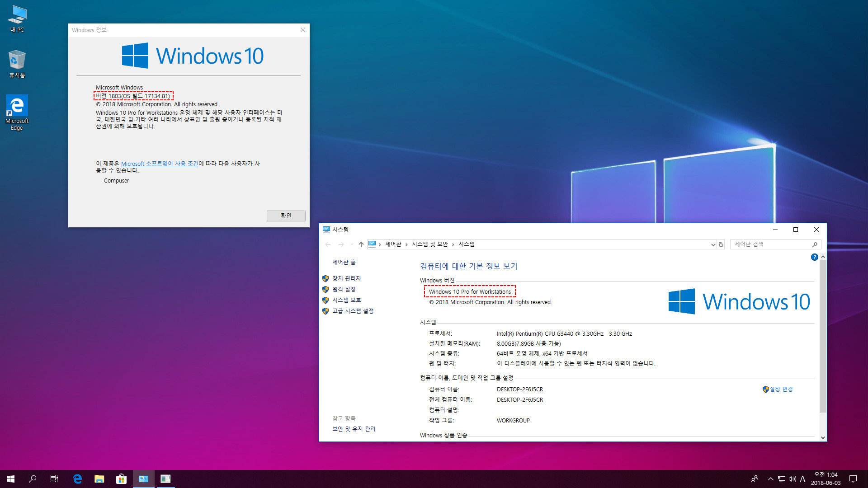868x488 pixels.
Task: Close the 시스템 window
Action: 816,230
